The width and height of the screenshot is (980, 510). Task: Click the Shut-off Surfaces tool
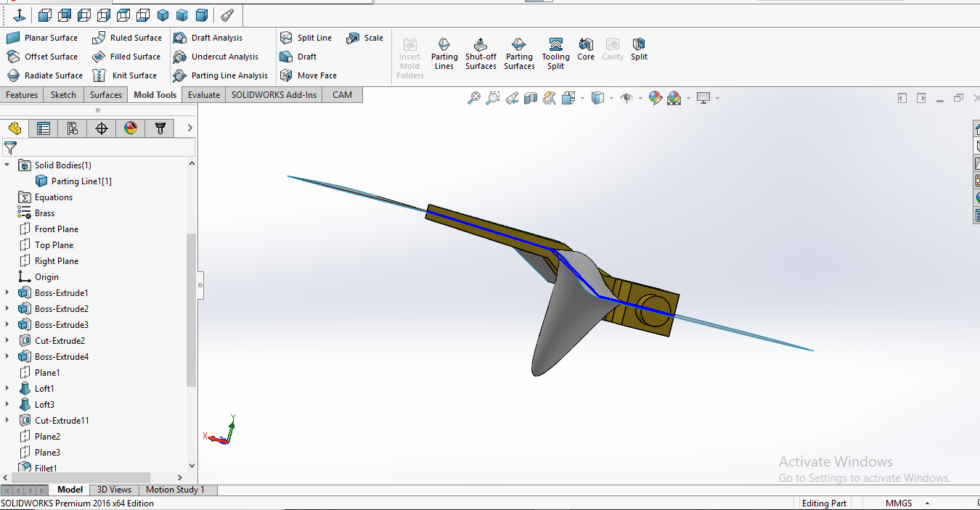click(x=481, y=54)
